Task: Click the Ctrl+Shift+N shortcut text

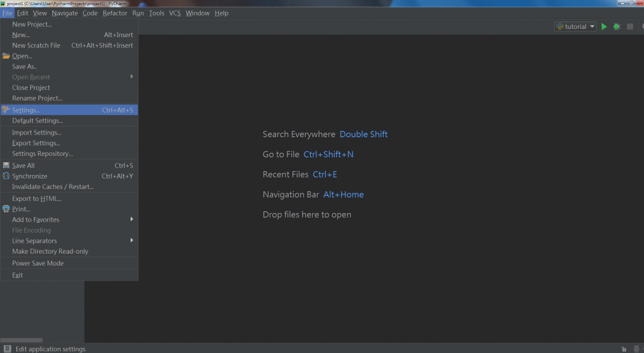Action: pyautogui.click(x=328, y=155)
